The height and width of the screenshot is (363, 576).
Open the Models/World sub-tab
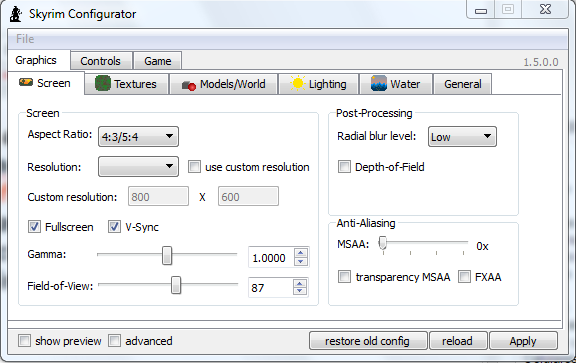point(223,84)
